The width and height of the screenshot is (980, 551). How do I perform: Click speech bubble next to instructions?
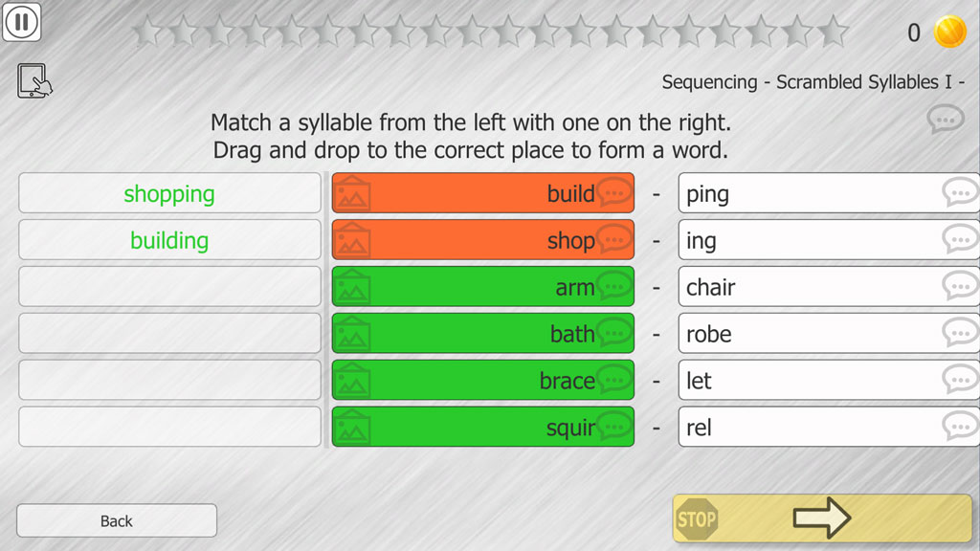tap(945, 120)
